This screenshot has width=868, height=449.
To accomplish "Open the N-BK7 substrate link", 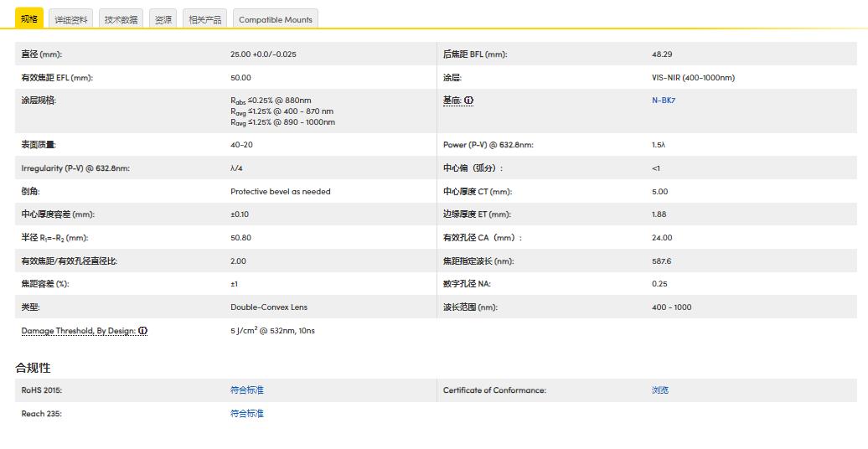I will (x=663, y=101).
